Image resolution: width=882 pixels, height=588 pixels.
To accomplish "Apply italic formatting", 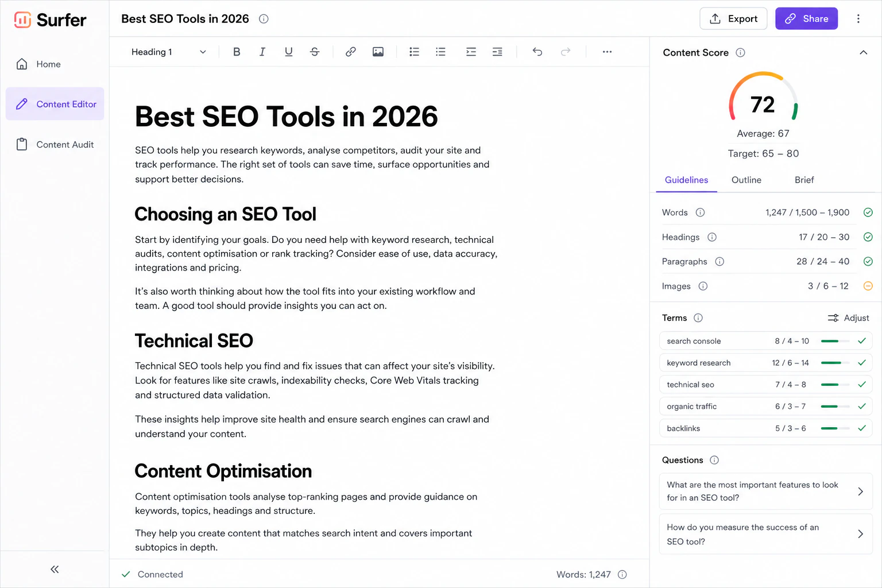I will click(x=262, y=52).
